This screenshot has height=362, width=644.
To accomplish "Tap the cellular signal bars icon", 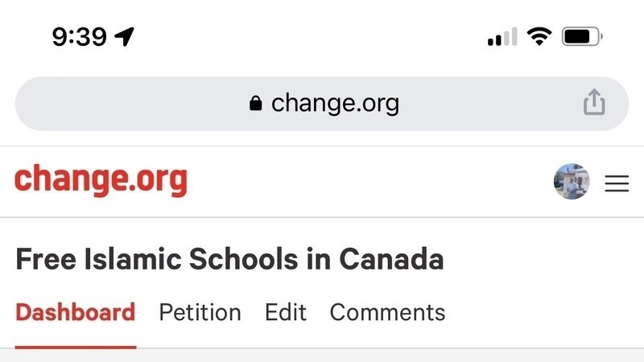I will tap(502, 37).
